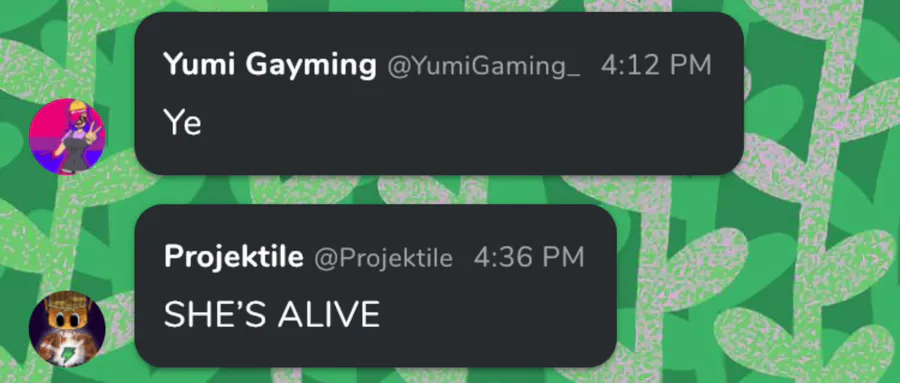The image size is (900, 383).
Task: Click the glowing eyes on Projektile's avatar
Action: click(x=68, y=319)
